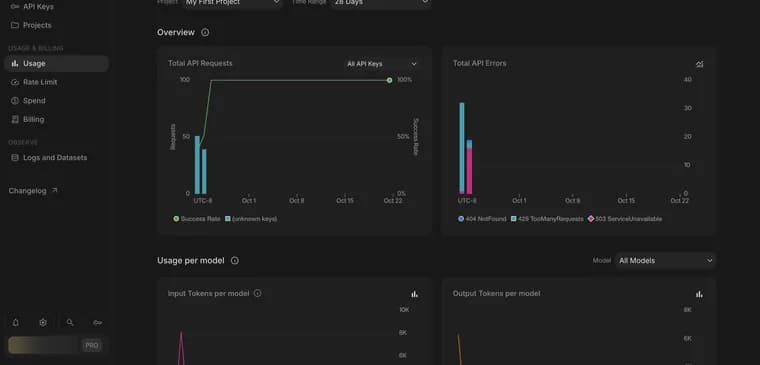This screenshot has height=365, width=760.
Task: Click Oct 1 label in Total API Errors
Action: 519,201
